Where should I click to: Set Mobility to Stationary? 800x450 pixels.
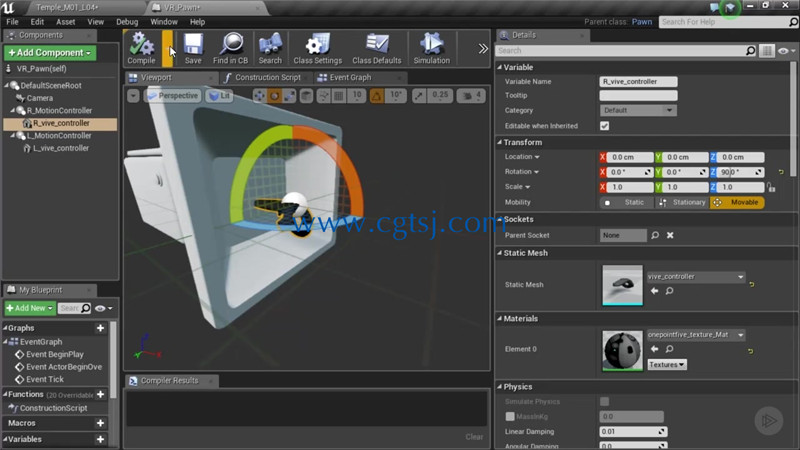pyautogui.click(x=682, y=203)
